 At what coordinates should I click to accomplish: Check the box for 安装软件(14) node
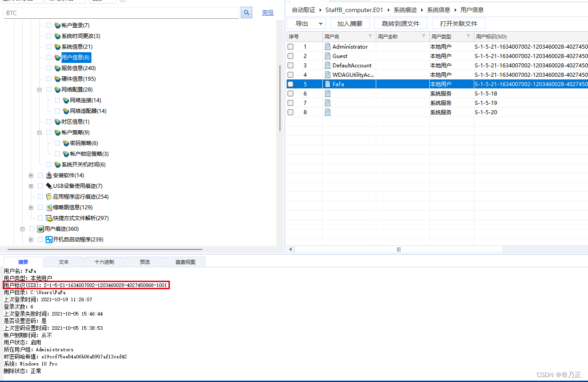41,175
